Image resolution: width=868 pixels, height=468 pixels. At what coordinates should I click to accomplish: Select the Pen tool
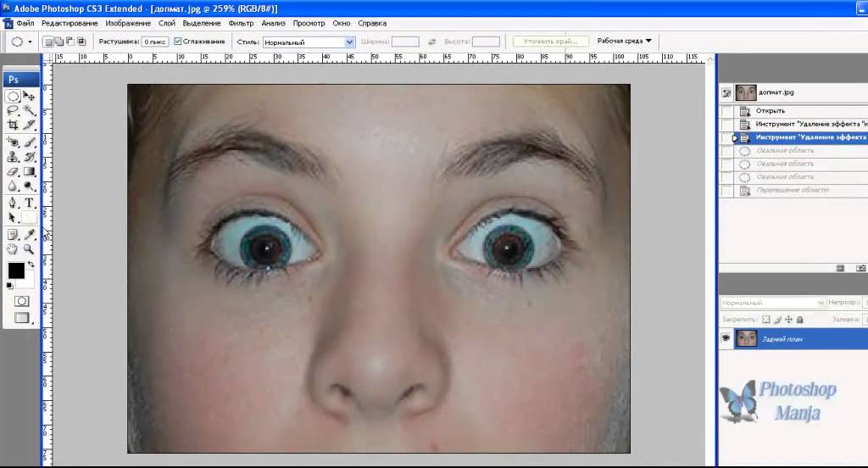[x=14, y=203]
